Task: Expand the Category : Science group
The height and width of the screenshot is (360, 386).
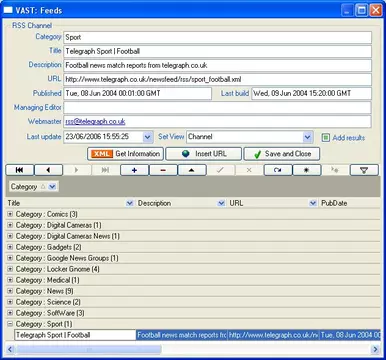Action: click(10, 302)
